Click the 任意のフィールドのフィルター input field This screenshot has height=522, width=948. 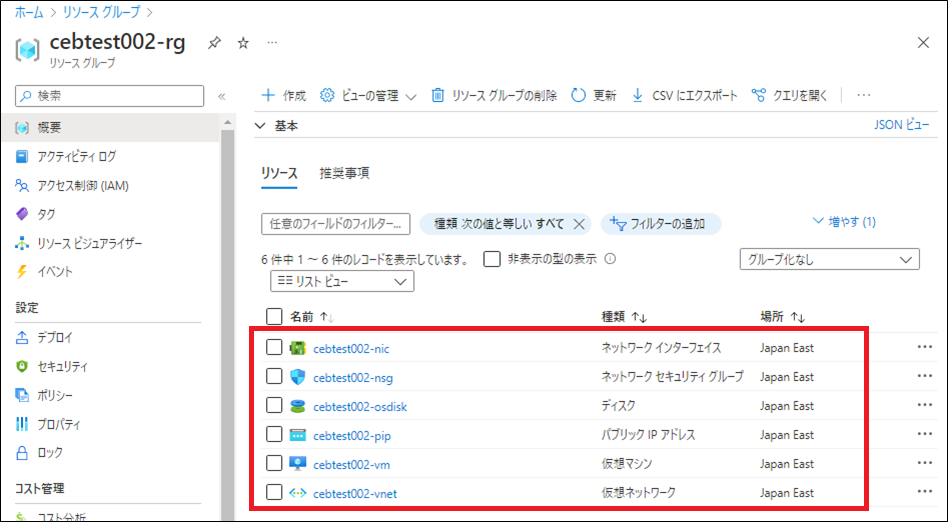tap(336, 224)
